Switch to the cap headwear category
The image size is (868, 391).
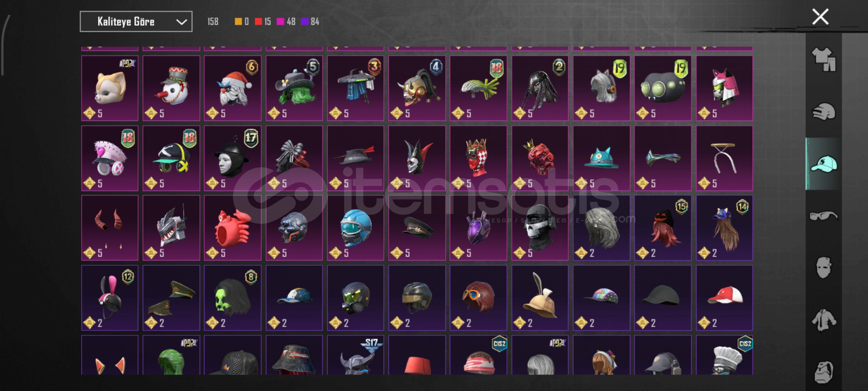(824, 164)
